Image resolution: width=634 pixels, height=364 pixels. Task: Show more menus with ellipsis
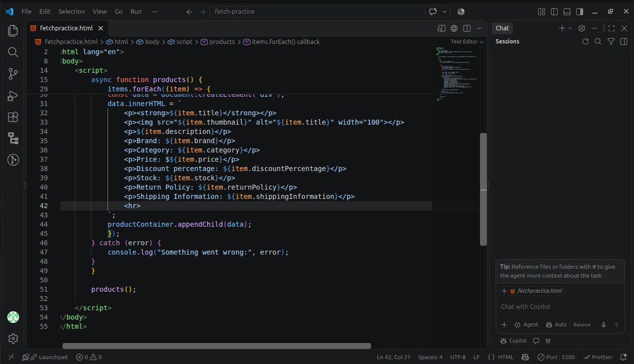pos(154,12)
